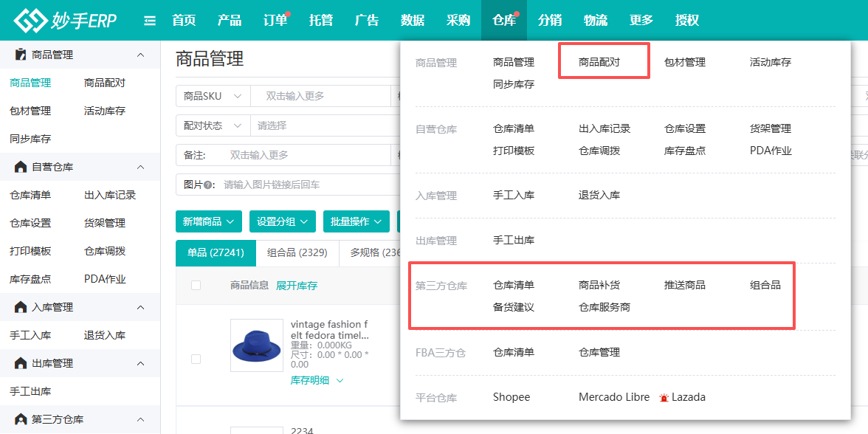Click the 自营仓库 house icon in sidebar

(x=21, y=167)
